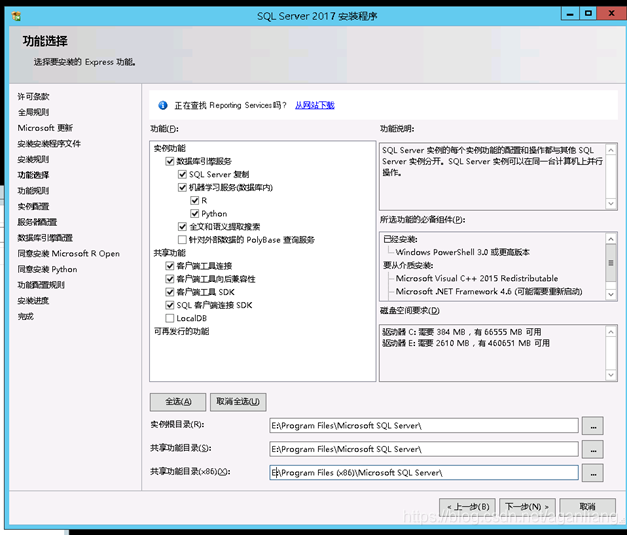Toggle 全文和语义提取搜索 checkbox
Image resolution: width=627 pixels, height=535 pixels.
pyautogui.click(x=182, y=227)
